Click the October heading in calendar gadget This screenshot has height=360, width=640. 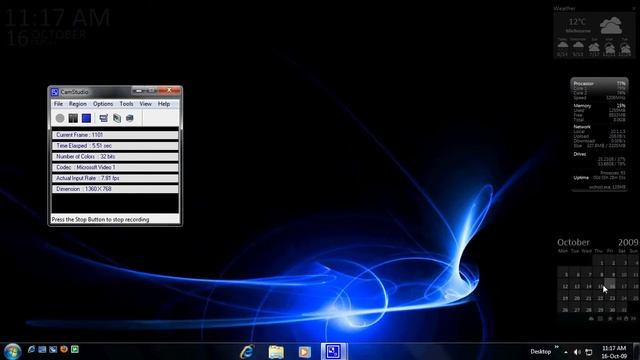coord(573,242)
